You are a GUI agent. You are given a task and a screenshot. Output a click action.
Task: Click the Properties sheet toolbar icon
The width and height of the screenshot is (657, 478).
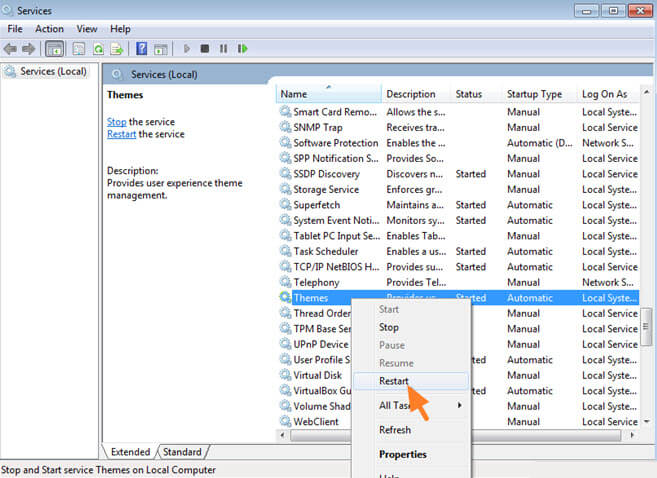coord(78,49)
